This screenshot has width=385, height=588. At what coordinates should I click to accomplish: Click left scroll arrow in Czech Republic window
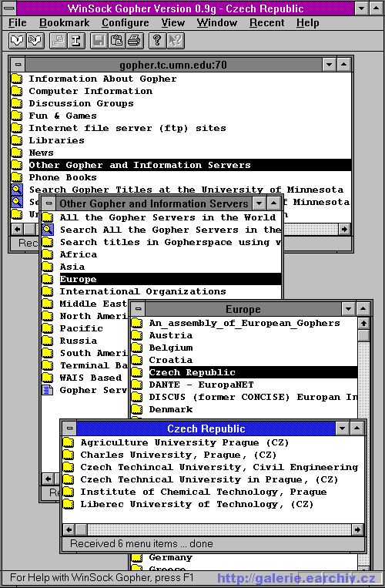pos(69,529)
